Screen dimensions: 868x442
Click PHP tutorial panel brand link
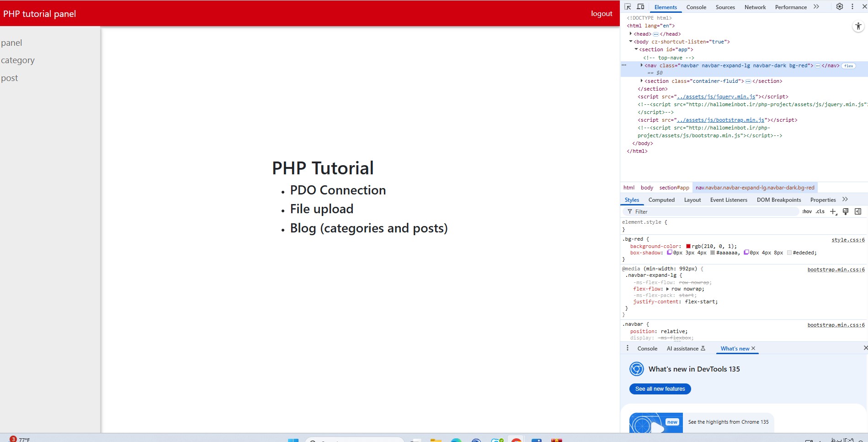(40, 14)
